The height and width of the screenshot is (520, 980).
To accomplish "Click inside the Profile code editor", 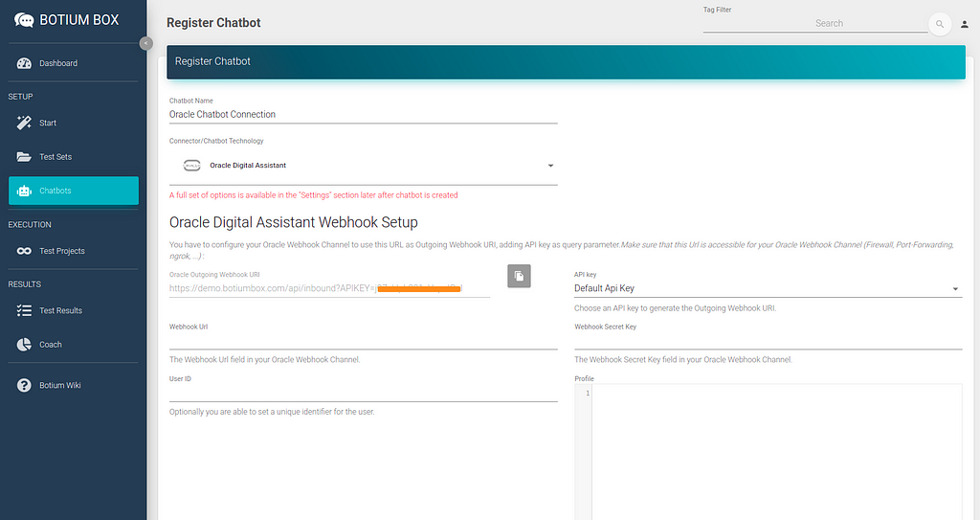I will click(776, 452).
